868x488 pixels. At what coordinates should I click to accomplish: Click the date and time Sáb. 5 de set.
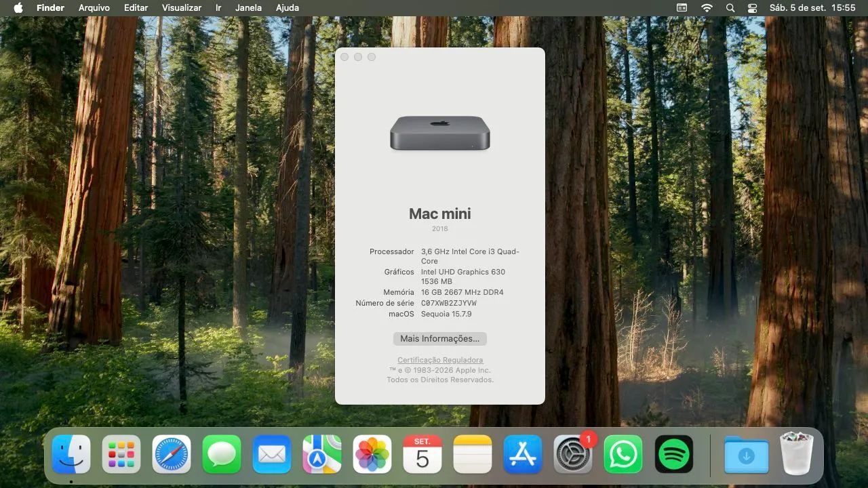(x=812, y=7)
